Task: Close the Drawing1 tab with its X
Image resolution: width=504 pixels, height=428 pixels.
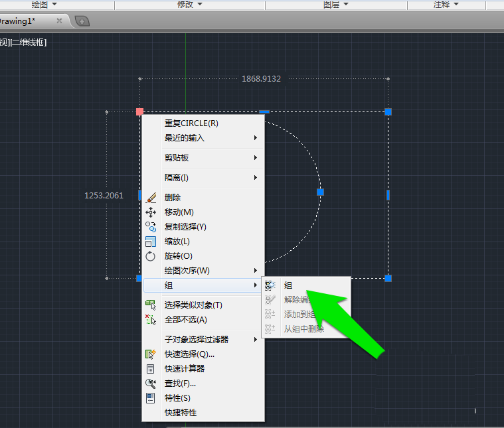Action: (59, 21)
